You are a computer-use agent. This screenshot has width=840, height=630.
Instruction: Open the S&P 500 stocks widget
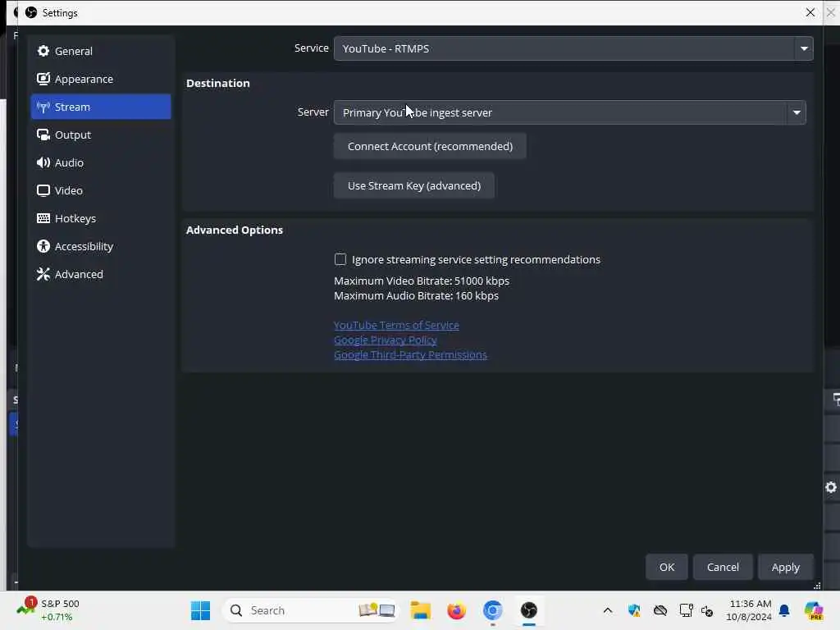pos(48,610)
